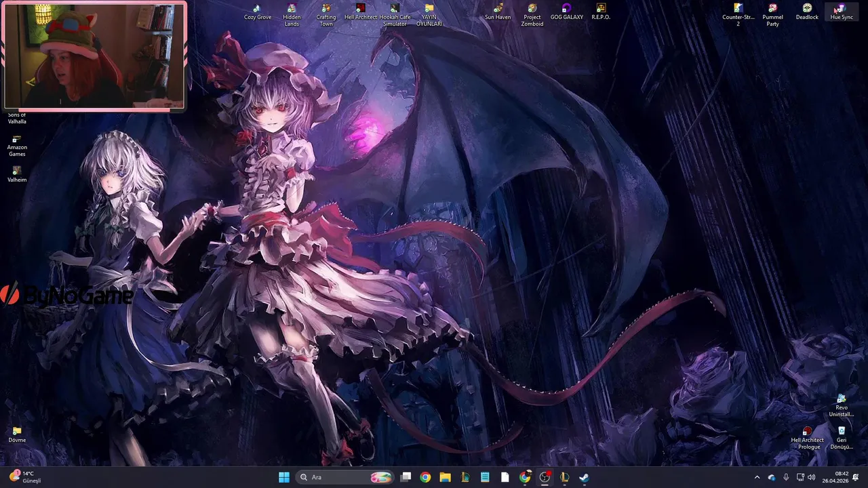
Task: Open the blank document taskbar icon
Action: tap(505, 477)
